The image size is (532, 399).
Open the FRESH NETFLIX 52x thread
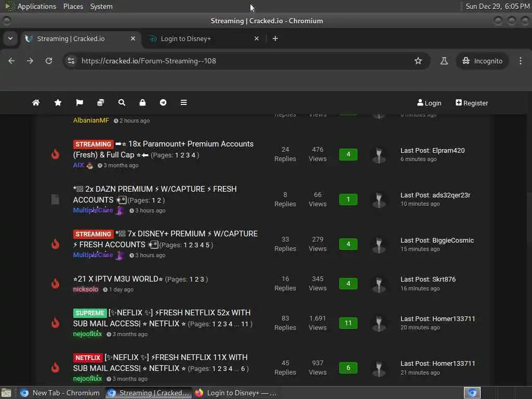(162, 318)
